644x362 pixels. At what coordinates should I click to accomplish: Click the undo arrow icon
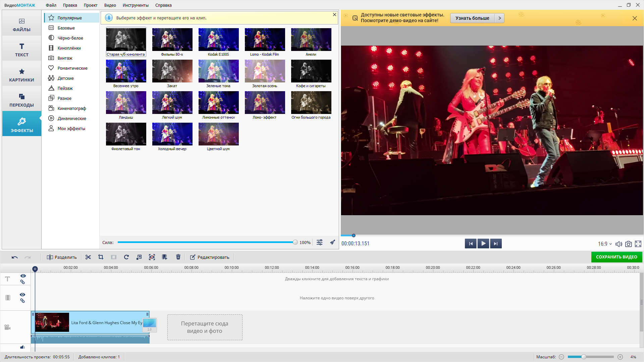[15, 257]
